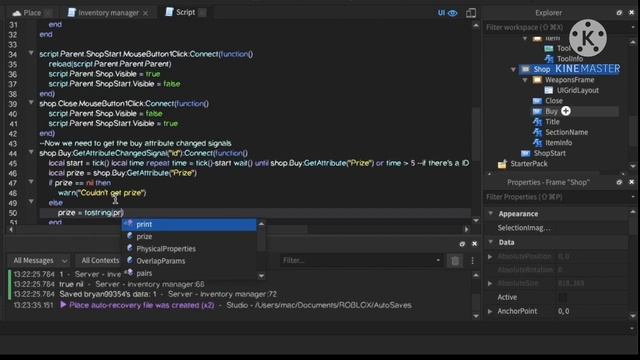The height and width of the screenshot is (360, 640).
Task: Collapse the Appearance properties section
Action: (491, 213)
